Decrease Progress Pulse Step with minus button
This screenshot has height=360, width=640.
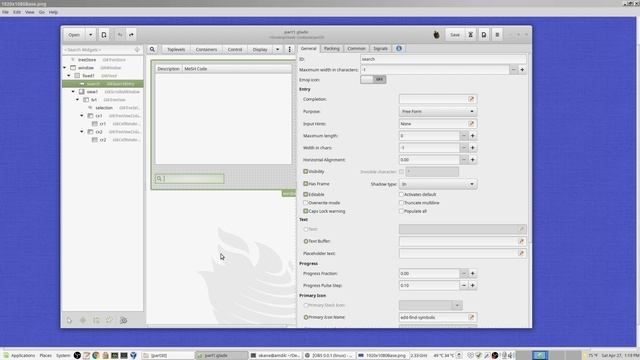pyautogui.click(x=464, y=286)
